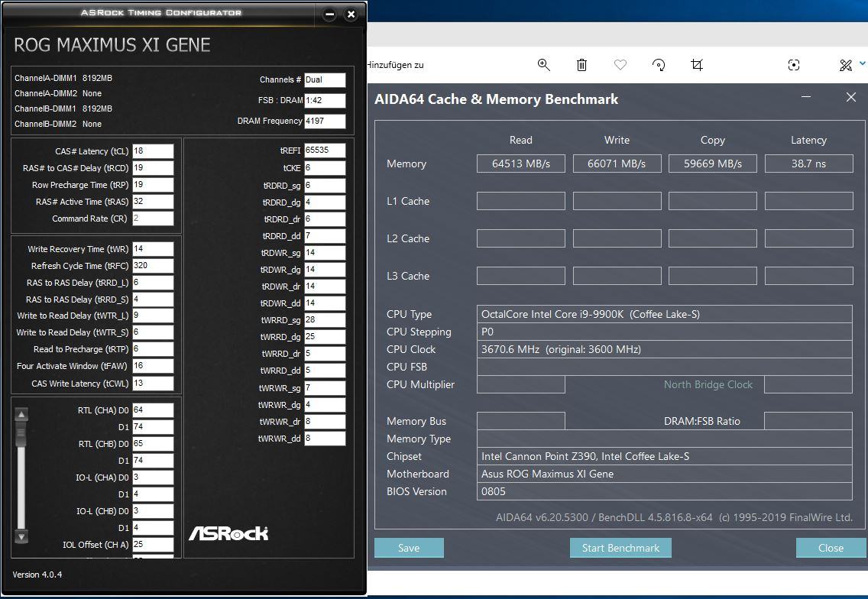The height and width of the screenshot is (599, 868).
Task: Open the crop tool in Photos toolbar
Action: (x=697, y=65)
